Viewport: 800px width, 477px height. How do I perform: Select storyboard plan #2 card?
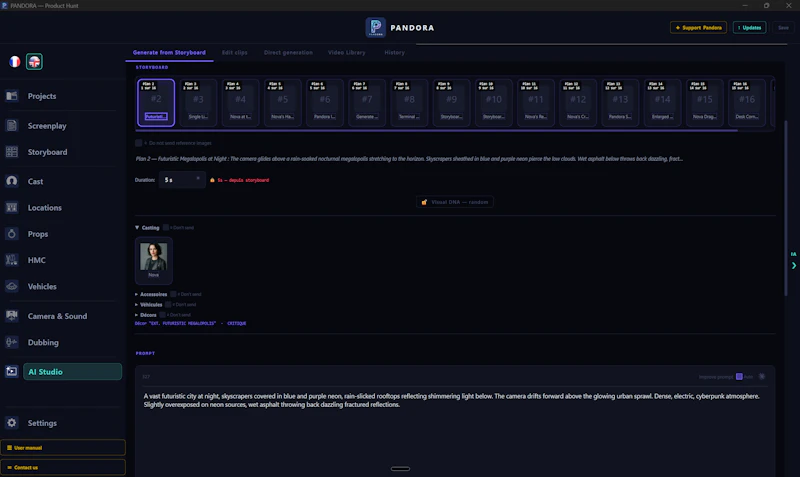tap(156, 102)
